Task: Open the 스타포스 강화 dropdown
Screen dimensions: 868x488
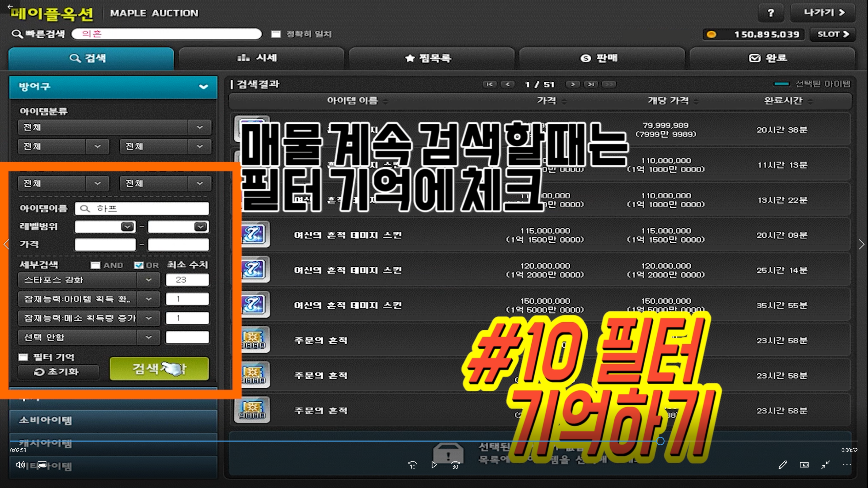Action: (x=148, y=280)
